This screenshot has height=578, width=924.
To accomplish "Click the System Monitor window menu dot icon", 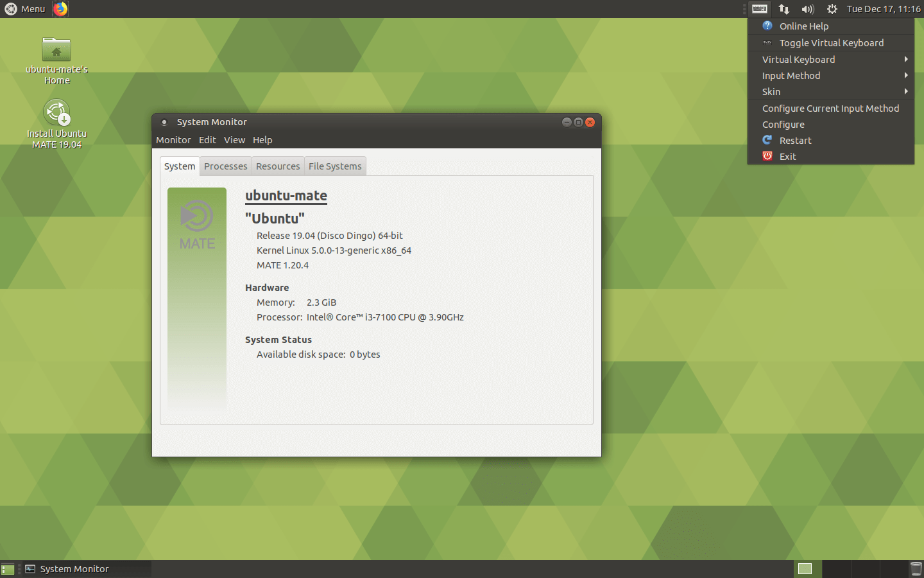I will click(x=164, y=122).
